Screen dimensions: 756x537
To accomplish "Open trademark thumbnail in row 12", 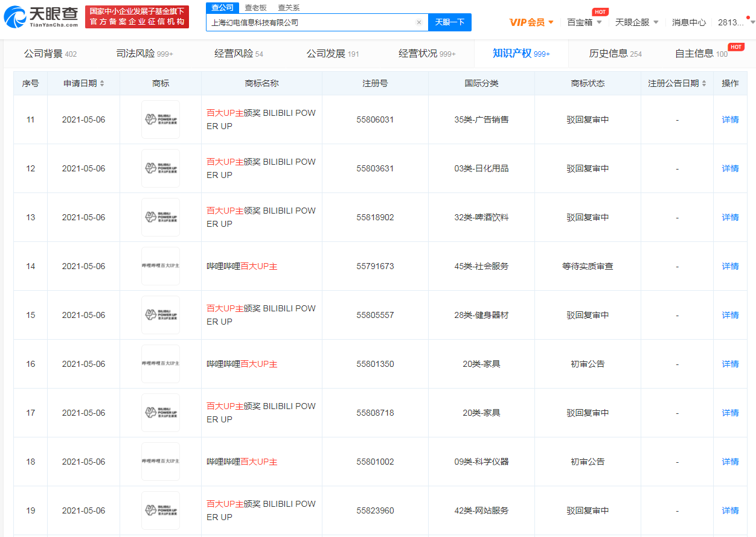I will [161, 168].
